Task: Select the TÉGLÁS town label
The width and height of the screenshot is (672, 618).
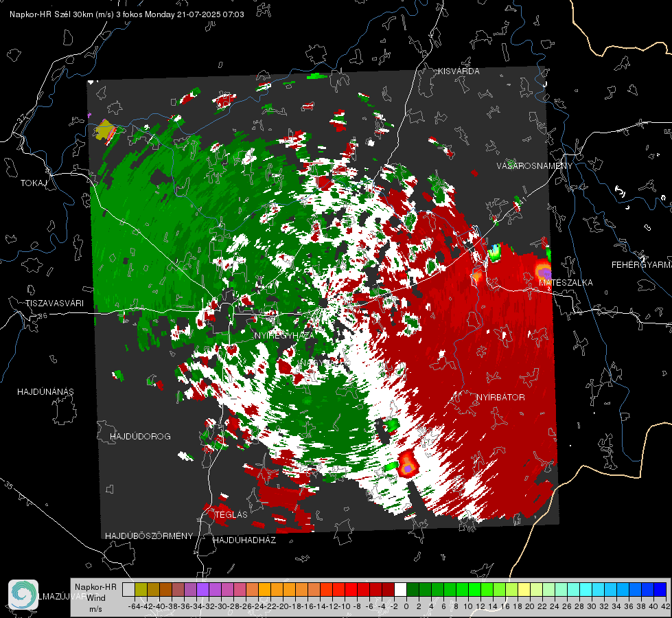Action: [231, 514]
